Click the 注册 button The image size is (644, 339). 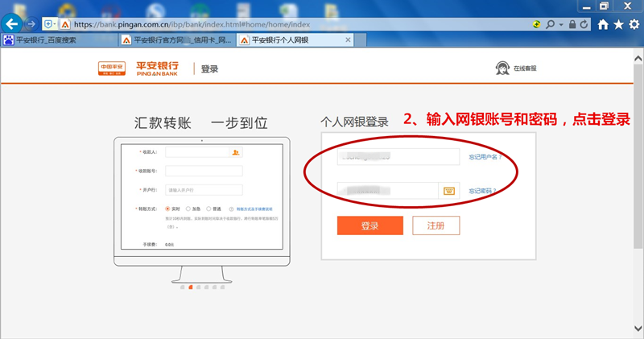tap(436, 225)
